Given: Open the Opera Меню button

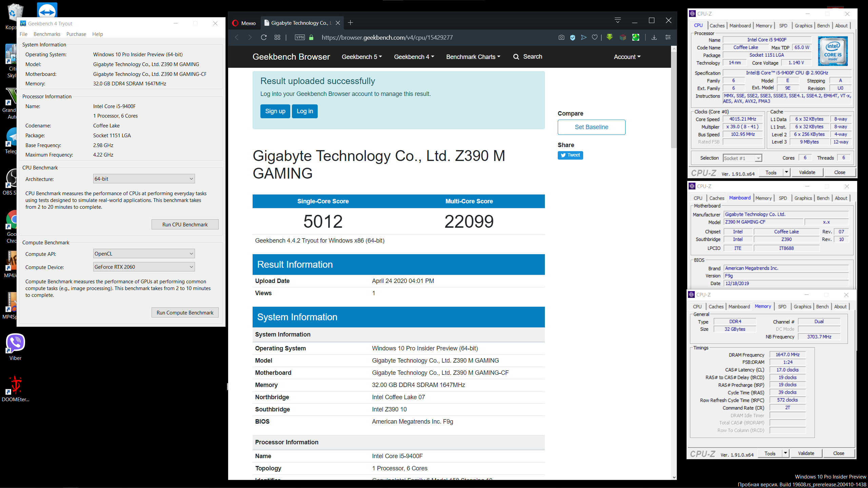Looking at the screenshot, I should (244, 23).
